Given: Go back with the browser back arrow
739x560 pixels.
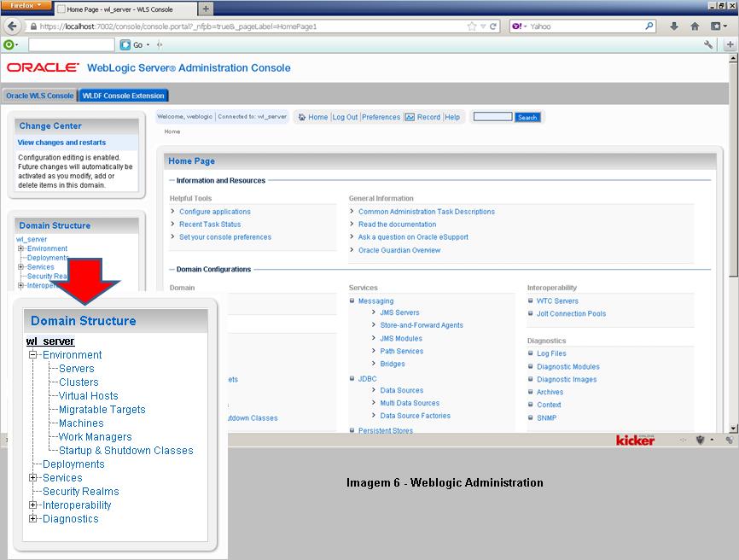Looking at the screenshot, I should 13,26.
